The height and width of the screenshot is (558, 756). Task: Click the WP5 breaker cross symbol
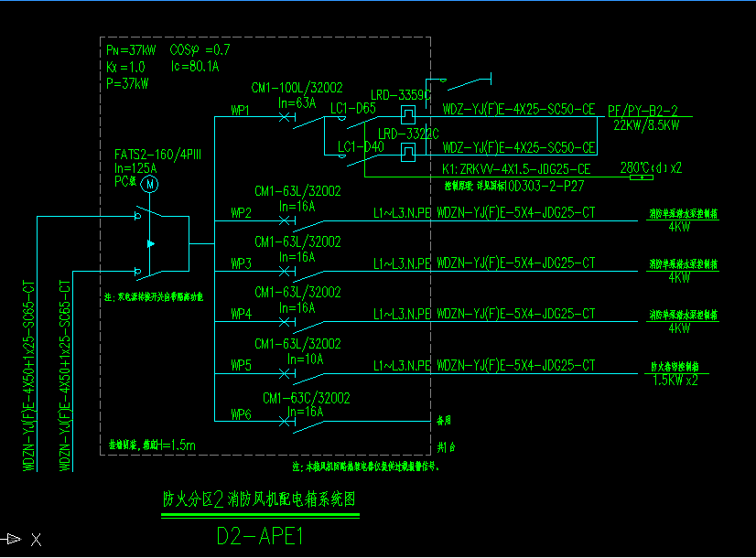click(285, 373)
